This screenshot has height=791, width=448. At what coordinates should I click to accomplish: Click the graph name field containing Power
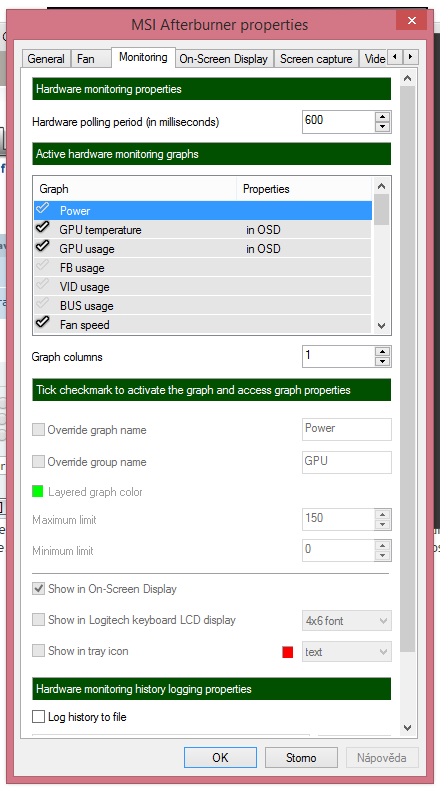(x=347, y=429)
